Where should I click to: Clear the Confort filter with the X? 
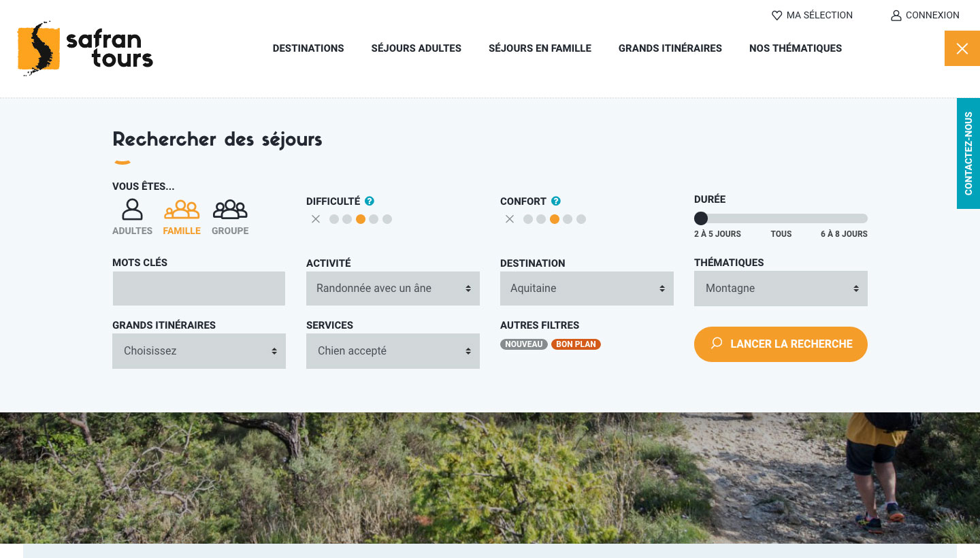[x=510, y=219]
